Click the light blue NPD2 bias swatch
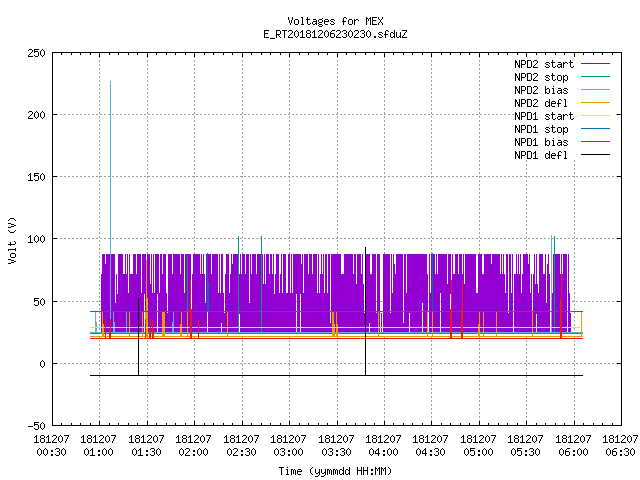 [x=596, y=89]
